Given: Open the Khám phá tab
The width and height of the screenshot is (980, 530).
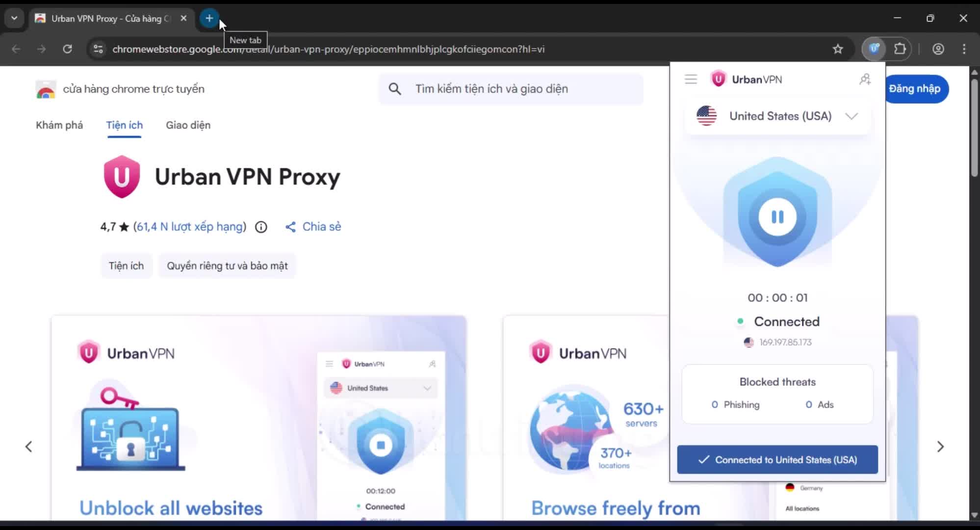Looking at the screenshot, I should click(x=59, y=125).
